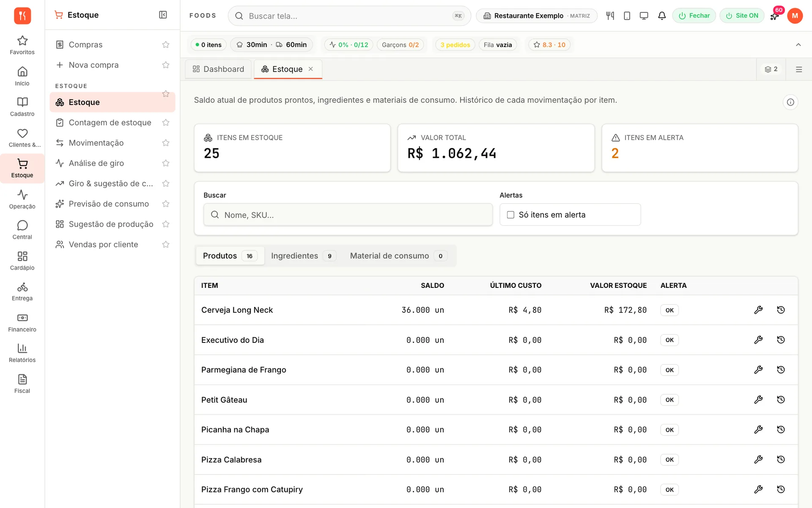
Task: Switch to Material de consumo tab
Action: pyautogui.click(x=398, y=256)
